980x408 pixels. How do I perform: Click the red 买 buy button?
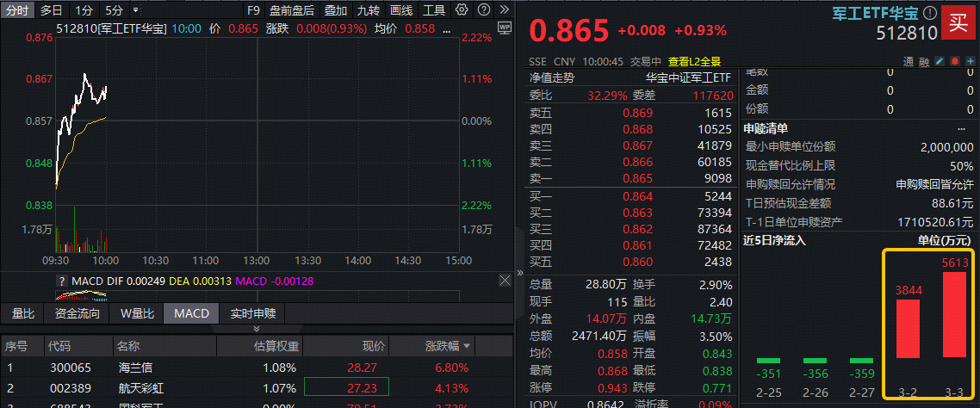957,23
